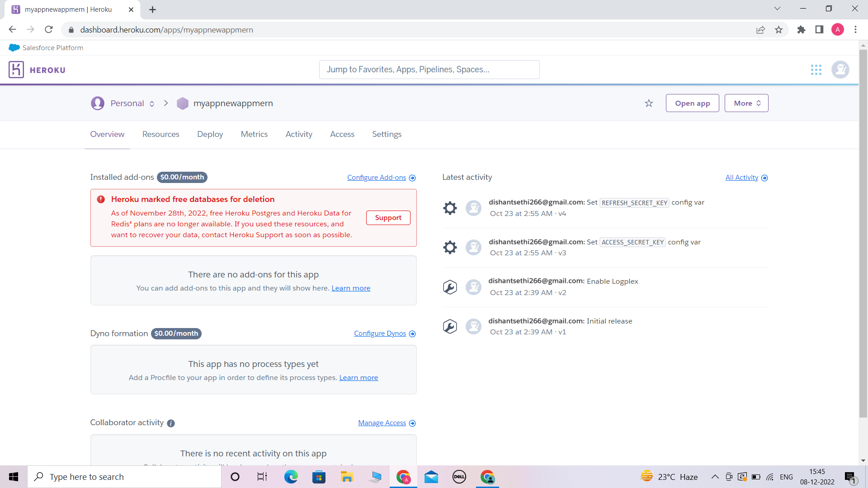Click the Oct 23 at 2:39 AM · v1 timestamp
The width and height of the screenshot is (868, 488).
(528, 332)
